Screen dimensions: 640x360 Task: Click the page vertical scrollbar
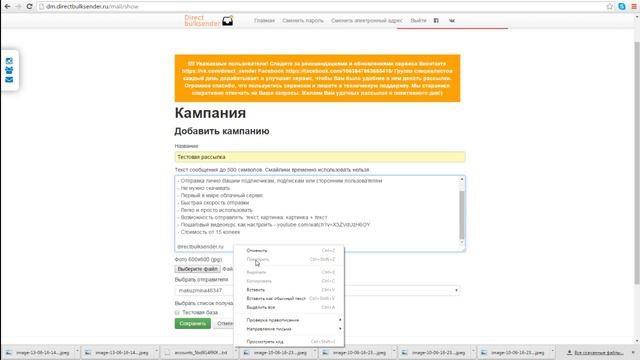point(637,163)
